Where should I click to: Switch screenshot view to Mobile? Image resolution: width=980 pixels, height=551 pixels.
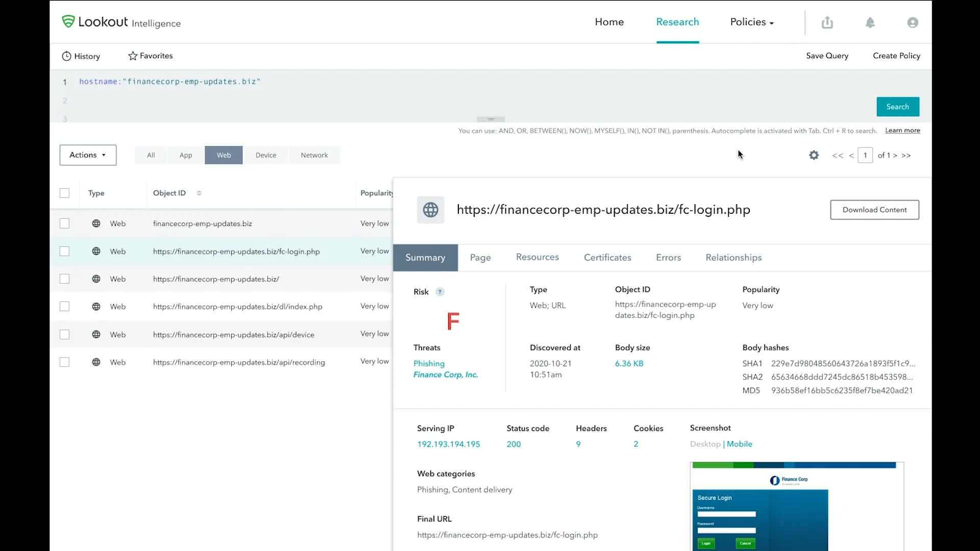coord(740,444)
